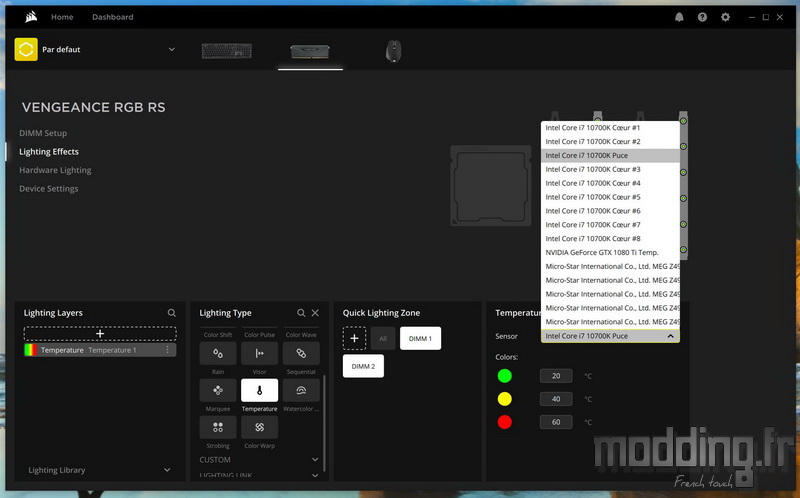800x498 pixels.
Task: Click the CPU socket diagram preview
Action: [x=491, y=186]
